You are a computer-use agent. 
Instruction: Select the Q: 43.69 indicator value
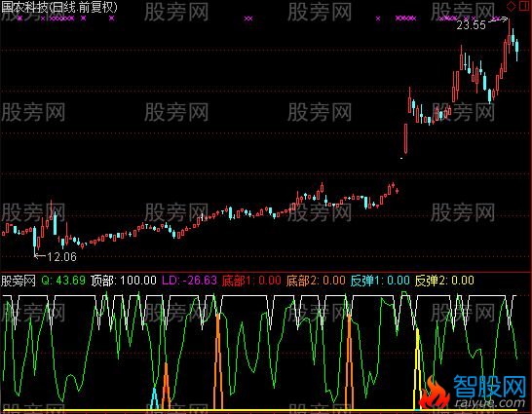pos(63,281)
